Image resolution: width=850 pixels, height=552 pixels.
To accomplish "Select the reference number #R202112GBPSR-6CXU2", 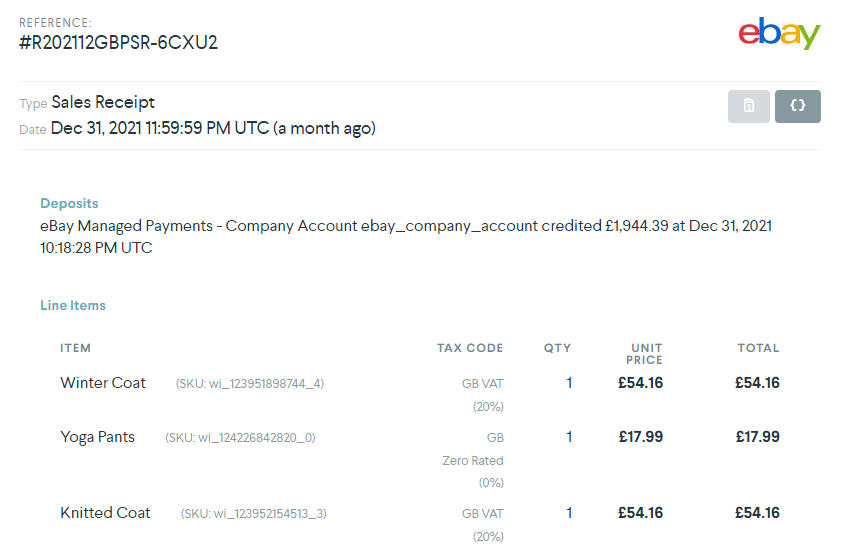I will pyautogui.click(x=118, y=42).
